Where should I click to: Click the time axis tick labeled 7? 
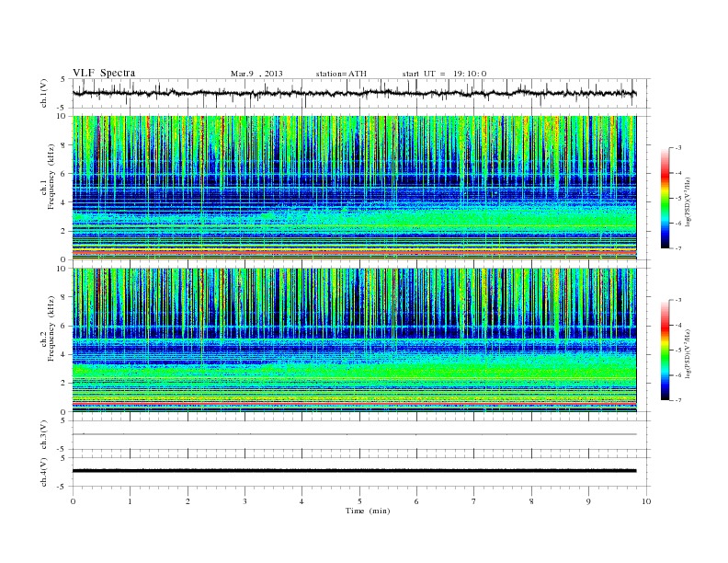click(x=474, y=501)
